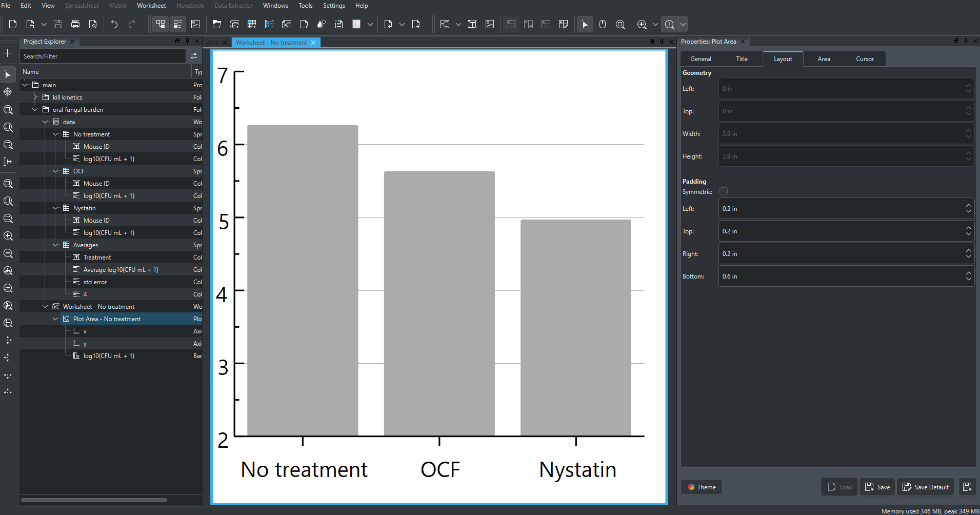The image size is (980, 515).
Task: Click the add spreadsheet grid icon
Action: coord(252,24)
